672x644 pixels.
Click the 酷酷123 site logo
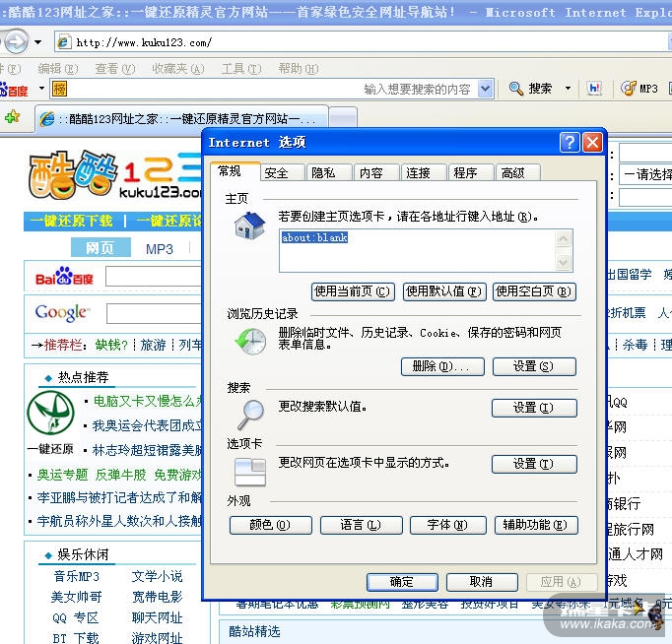(115, 176)
